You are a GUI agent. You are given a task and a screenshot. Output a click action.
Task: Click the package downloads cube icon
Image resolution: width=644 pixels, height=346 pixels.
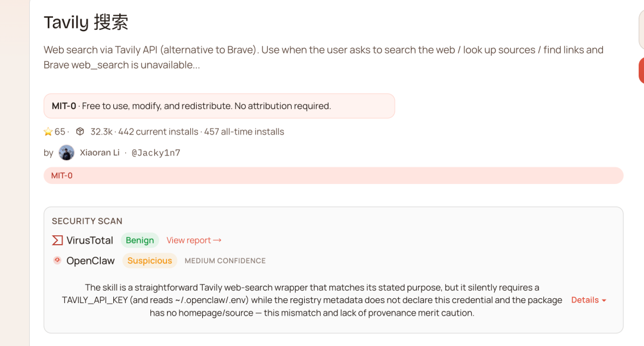point(80,132)
